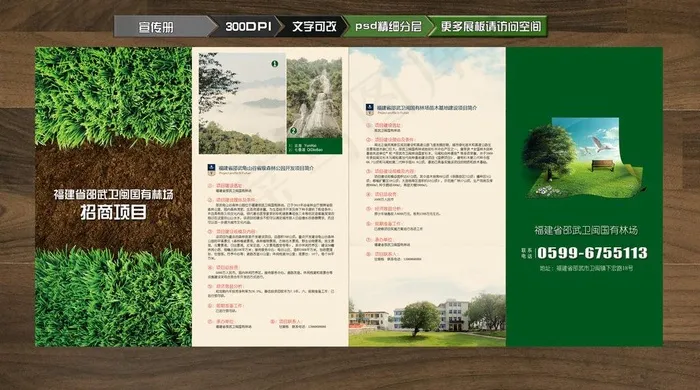Select 福建省邵武卫闽国有林场 text on green panel
The image size is (700, 390).
point(586,230)
